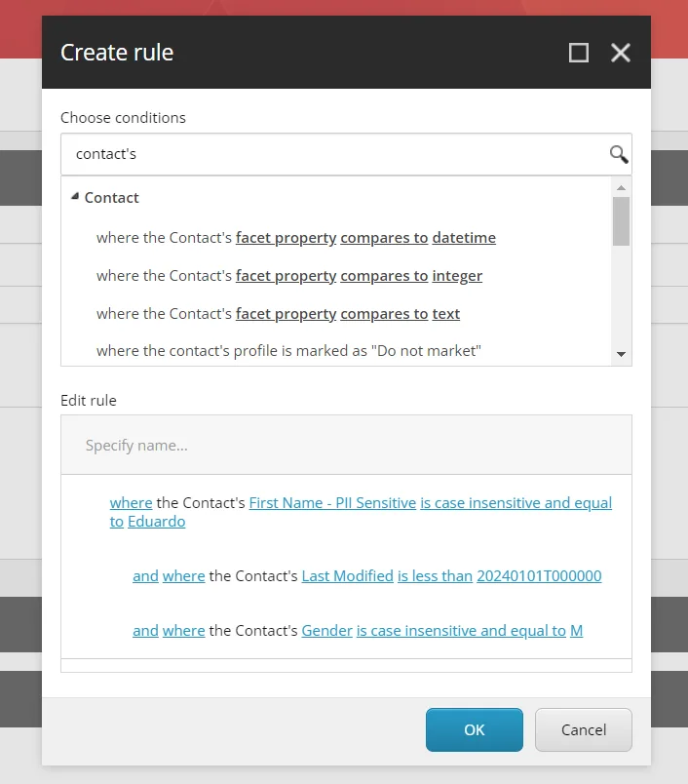Collapse the Contact condition group
This screenshot has width=688, height=784.
75,197
